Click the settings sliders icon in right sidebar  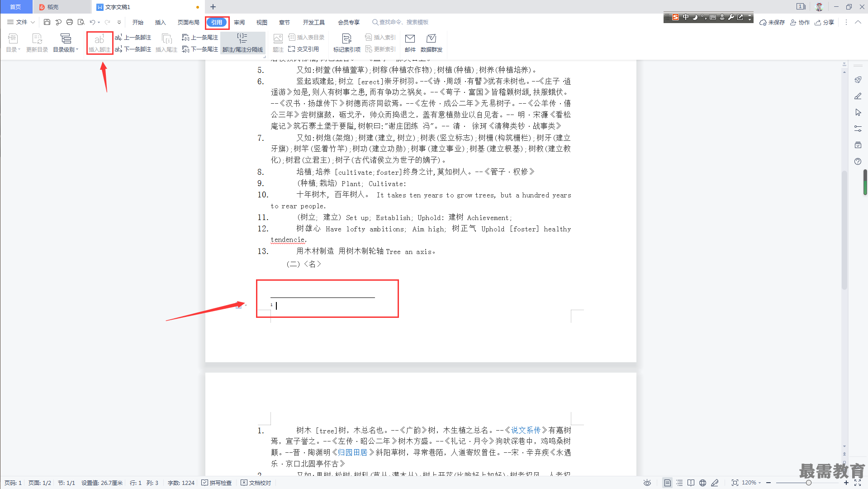pyautogui.click(x=858, y=129)
